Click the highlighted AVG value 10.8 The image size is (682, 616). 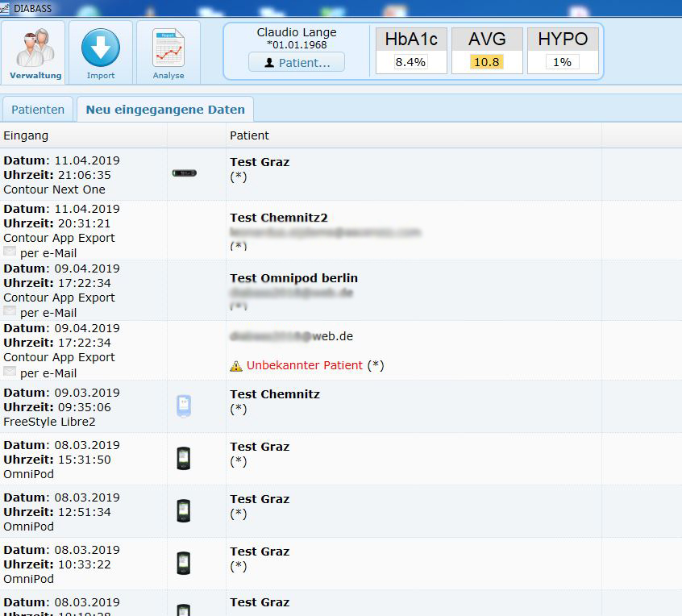(486, 62)
